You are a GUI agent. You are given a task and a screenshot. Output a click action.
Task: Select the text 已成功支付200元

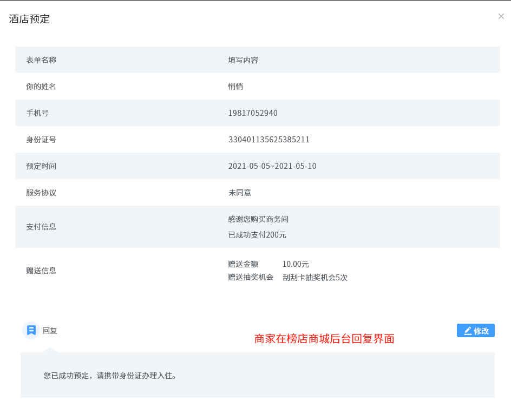(257, 234)
